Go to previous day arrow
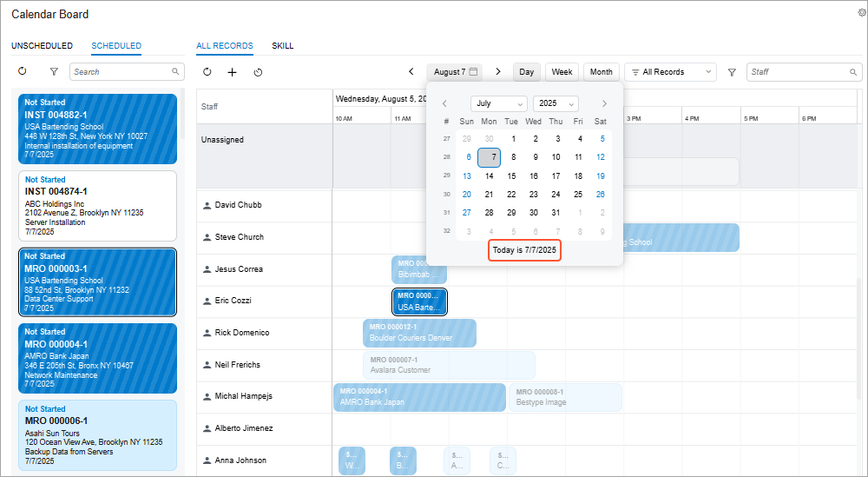The height and width of the screenshot is (477, 868). coord(411,71)
